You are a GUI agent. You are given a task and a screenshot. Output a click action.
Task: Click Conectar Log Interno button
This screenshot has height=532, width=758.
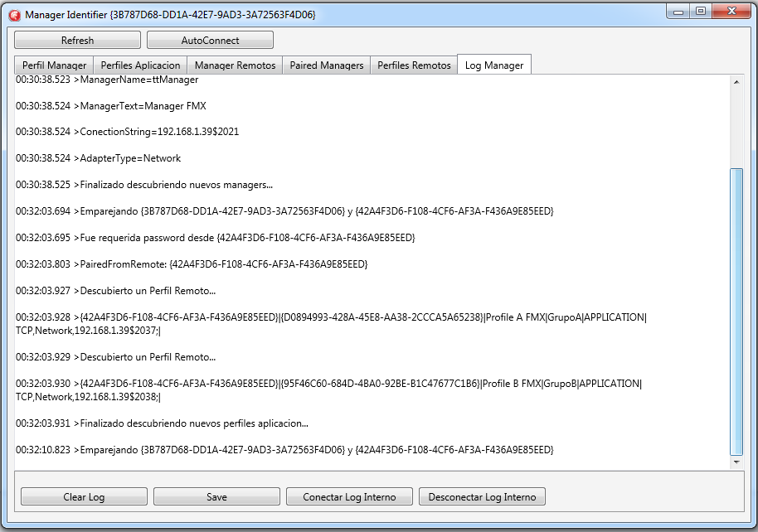(x=349, y=497)
